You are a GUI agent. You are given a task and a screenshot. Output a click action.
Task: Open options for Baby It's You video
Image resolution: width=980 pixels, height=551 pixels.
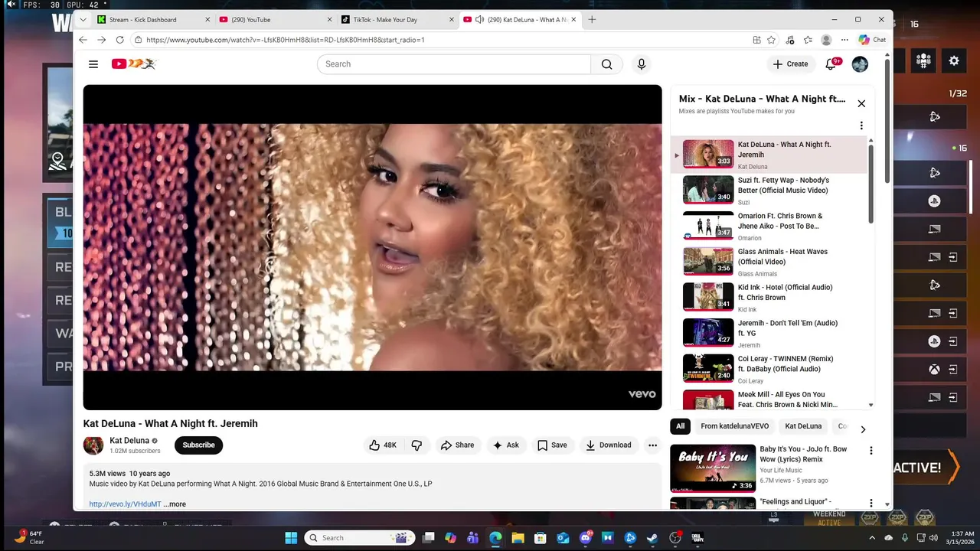(x=871, y=451)
